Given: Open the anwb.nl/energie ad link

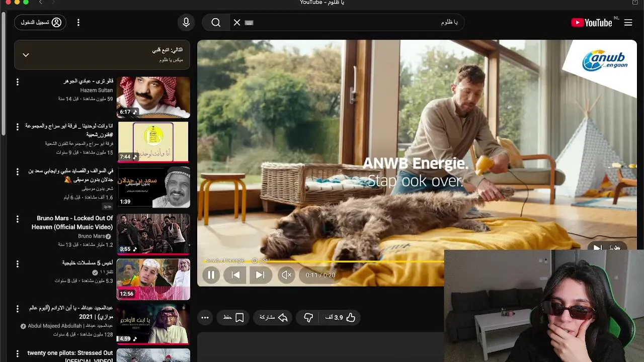Looking at the screenshot, I should 225,260.
